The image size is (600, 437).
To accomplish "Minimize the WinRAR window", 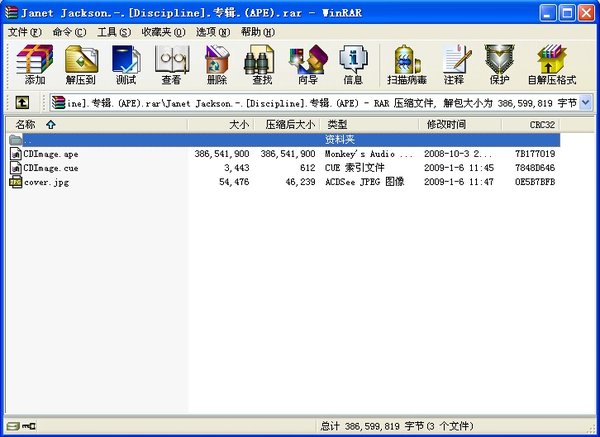I will point(548,13).
